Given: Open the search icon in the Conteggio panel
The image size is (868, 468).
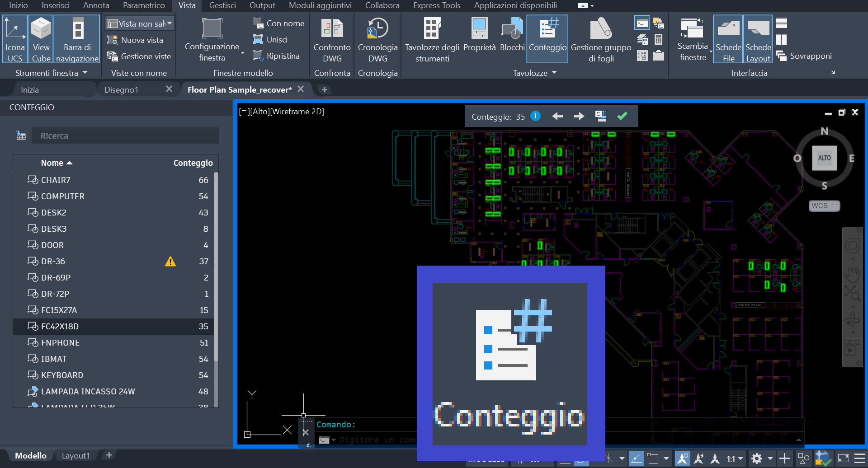Looking at the screenshot, I should coord(20,135).
